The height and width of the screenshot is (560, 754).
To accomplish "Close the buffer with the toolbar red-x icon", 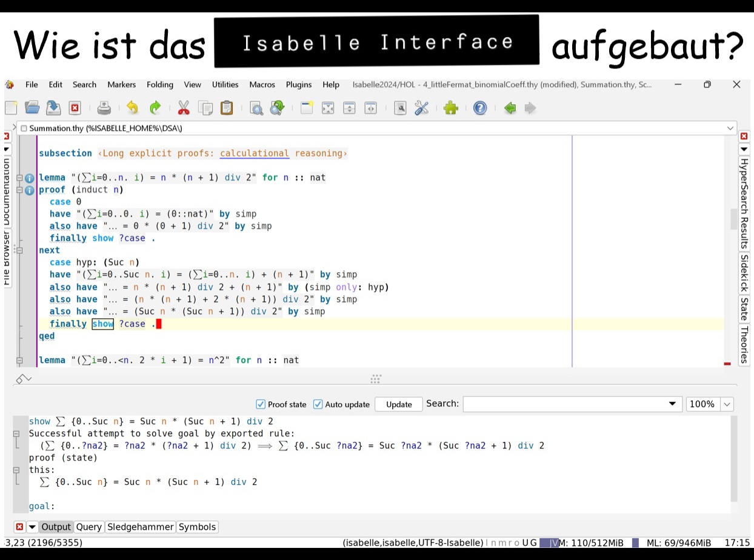I will click(x=75, y=108).
